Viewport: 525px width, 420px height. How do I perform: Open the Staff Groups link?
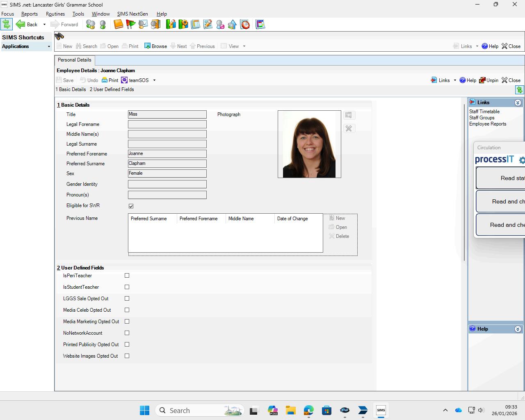click(x=482, y=118)
